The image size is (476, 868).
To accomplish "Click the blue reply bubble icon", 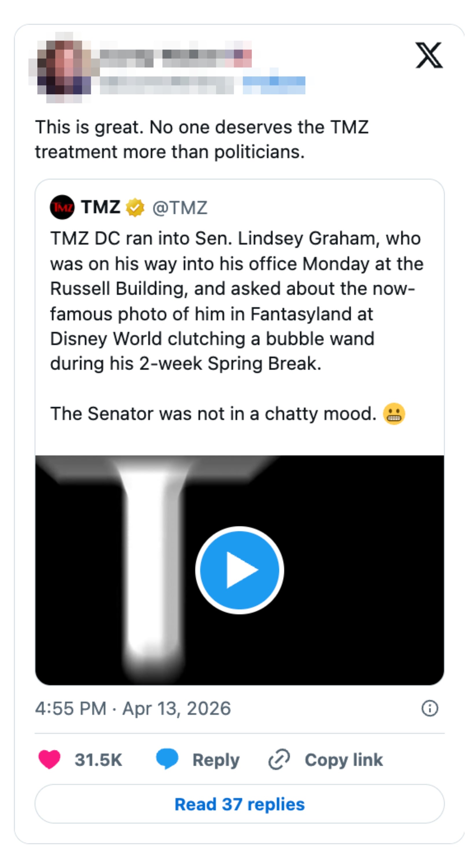I will click(167, 759).
